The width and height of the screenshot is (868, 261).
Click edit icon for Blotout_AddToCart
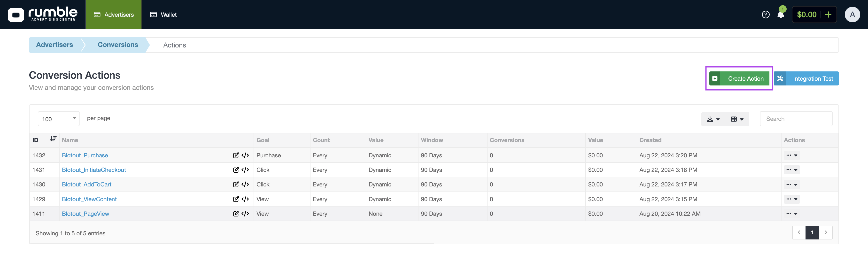(x=236, y=184)
